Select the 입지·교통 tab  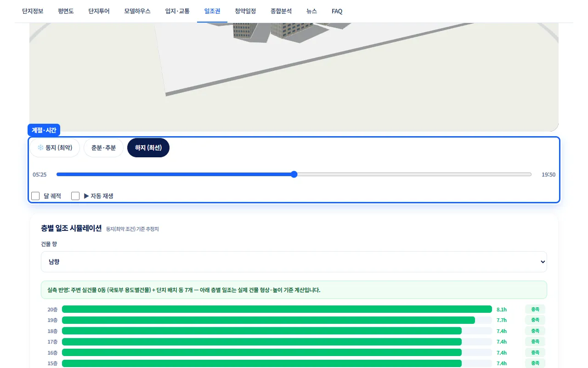coord(177,11)
